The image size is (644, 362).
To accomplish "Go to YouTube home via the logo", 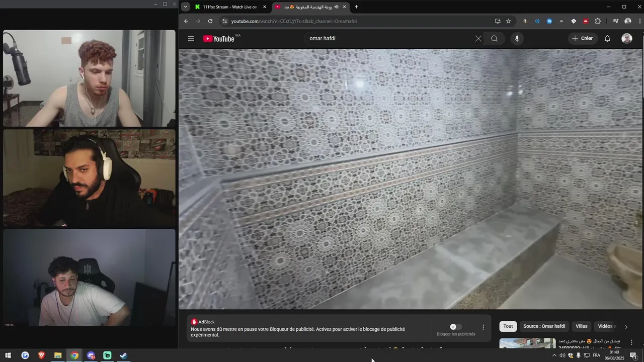I will (219, 39).
